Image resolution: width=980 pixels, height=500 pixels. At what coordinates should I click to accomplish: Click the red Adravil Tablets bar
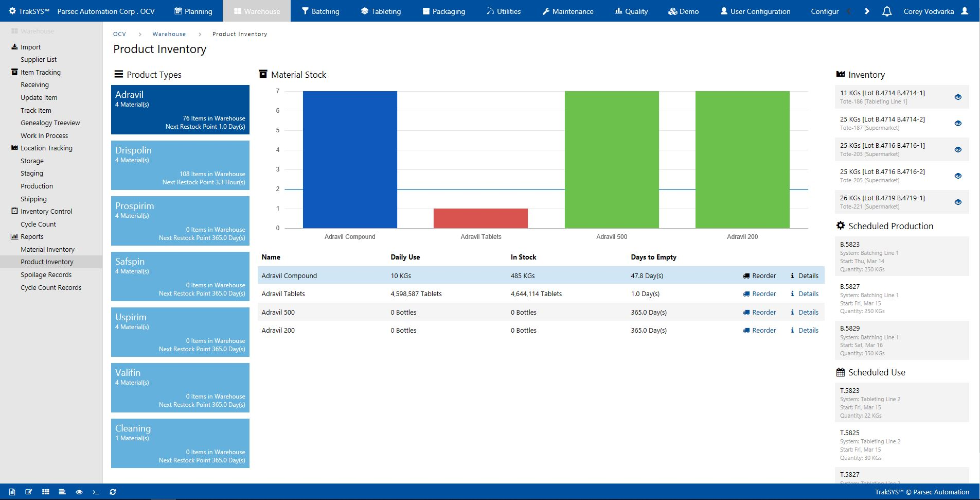(480, 218)
